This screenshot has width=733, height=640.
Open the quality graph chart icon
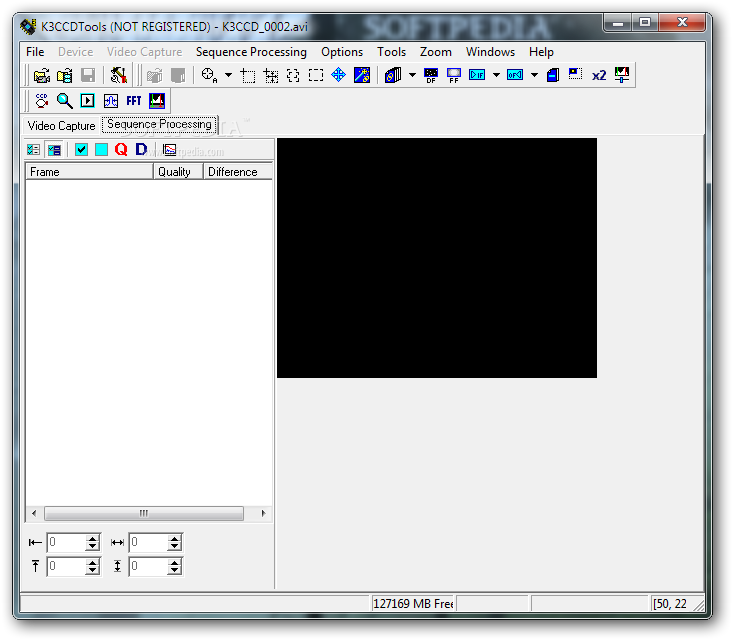[169, 150]
